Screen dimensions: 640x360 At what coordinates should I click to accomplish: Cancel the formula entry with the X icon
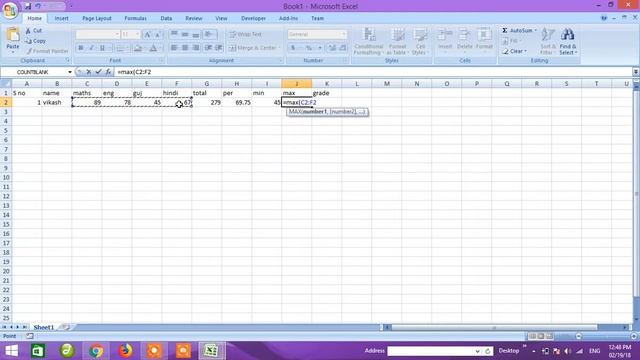(x=89, y=72)
